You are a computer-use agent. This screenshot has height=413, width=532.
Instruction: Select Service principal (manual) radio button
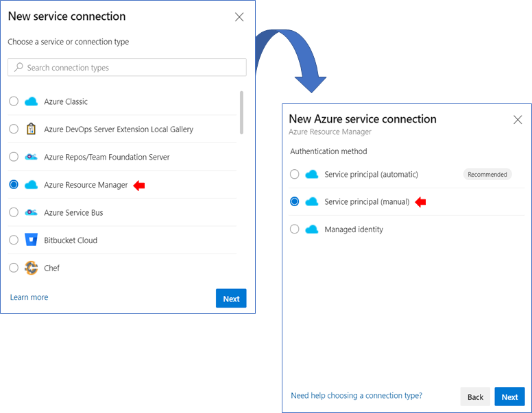(295, 202)
